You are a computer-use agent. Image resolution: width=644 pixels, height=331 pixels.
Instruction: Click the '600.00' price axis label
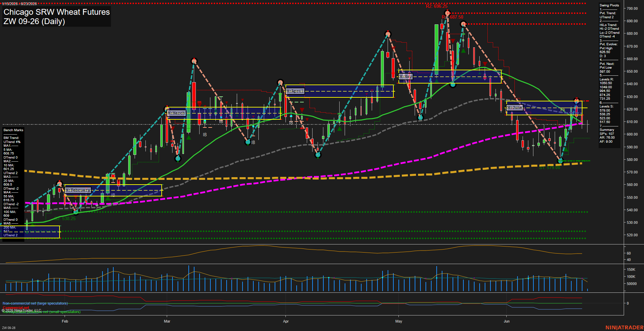click(x=632, y=134)
